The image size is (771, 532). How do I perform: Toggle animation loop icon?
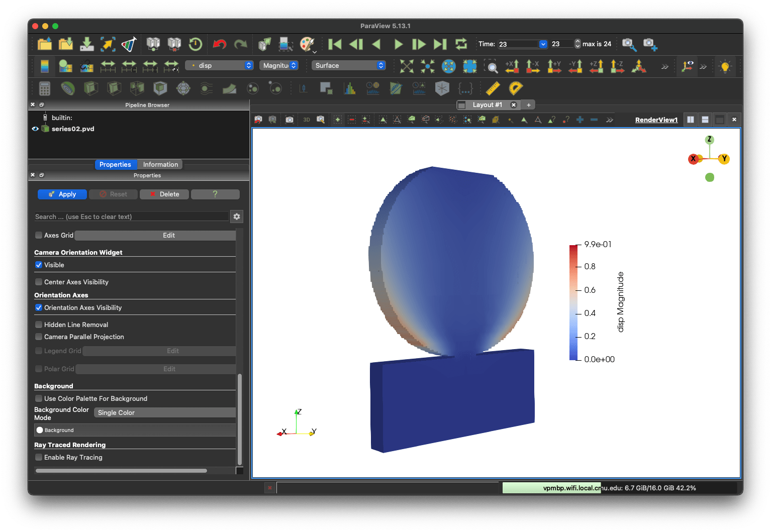click(461, 44)
